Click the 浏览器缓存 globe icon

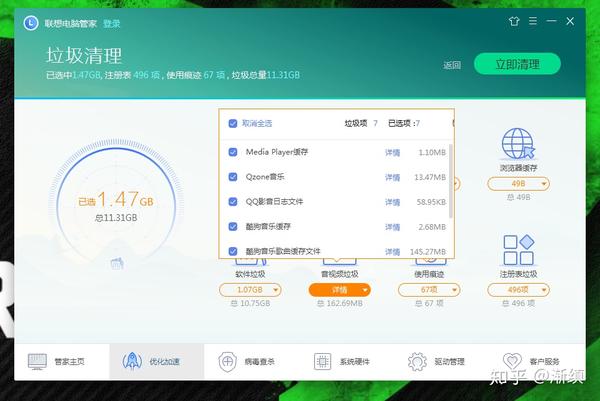[x=518, y=144]
